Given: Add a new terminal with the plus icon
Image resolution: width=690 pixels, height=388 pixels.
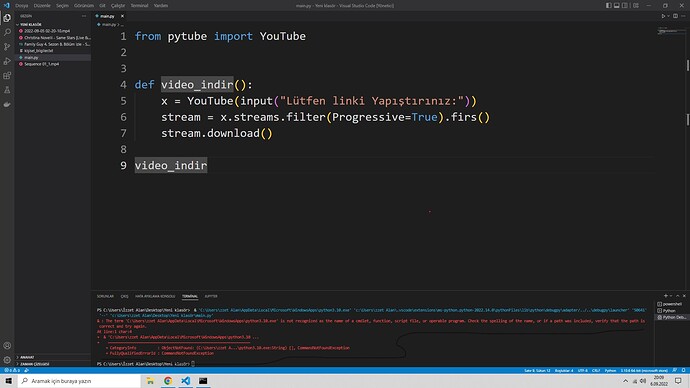Looking at the screenshot, I should 665,296.
